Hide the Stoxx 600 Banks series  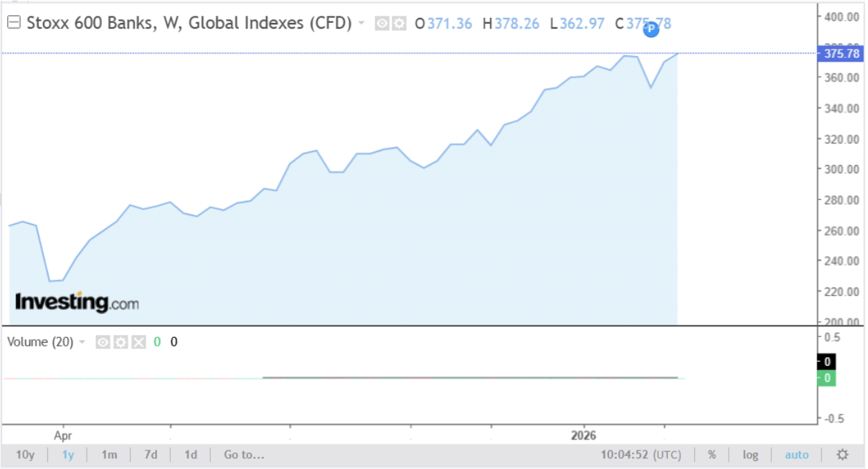point(382,24)
